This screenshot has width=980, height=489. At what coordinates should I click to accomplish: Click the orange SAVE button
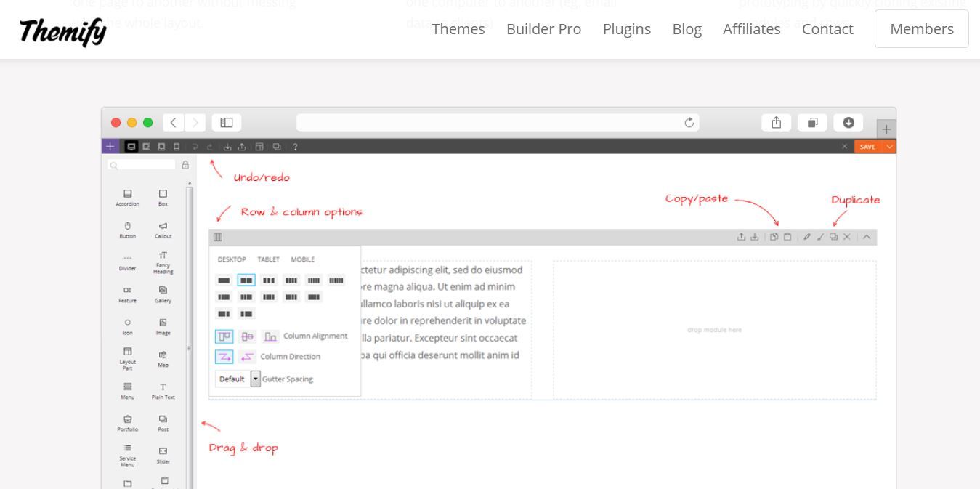click(867, 146)
